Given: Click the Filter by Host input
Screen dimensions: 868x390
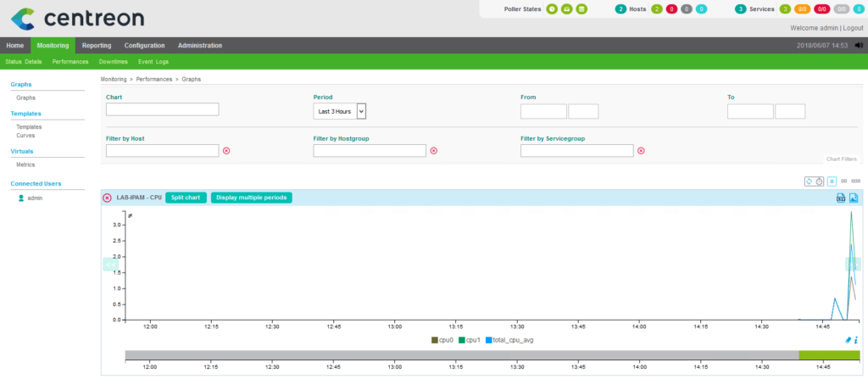Looking at the screenshot, I should click(x=163, y=151).
